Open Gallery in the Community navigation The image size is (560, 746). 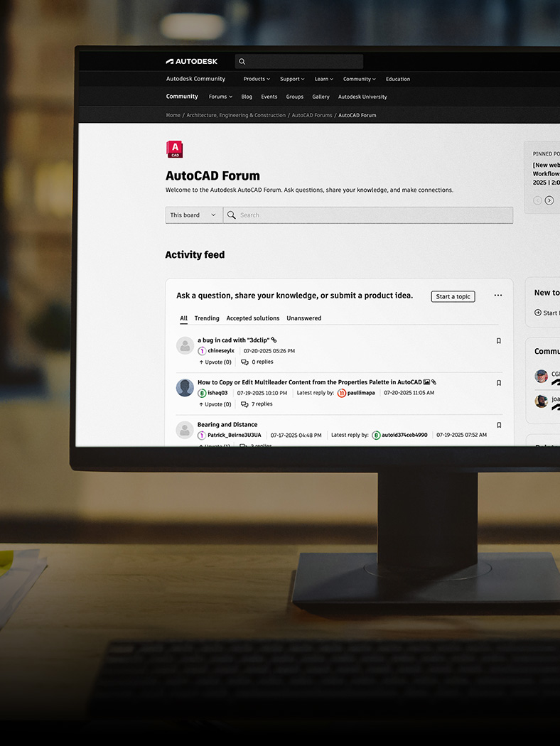(x=321, y=97)
